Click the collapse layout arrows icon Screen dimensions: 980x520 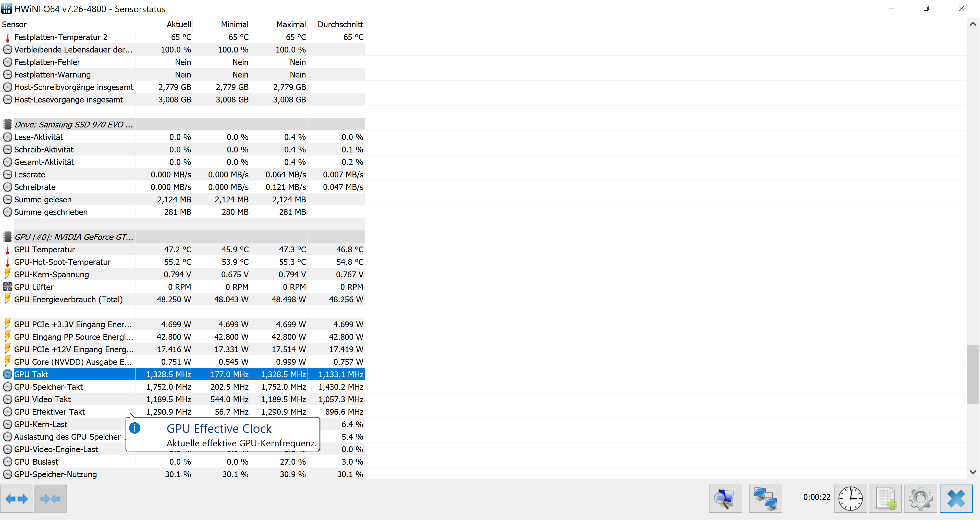point(50,499)
